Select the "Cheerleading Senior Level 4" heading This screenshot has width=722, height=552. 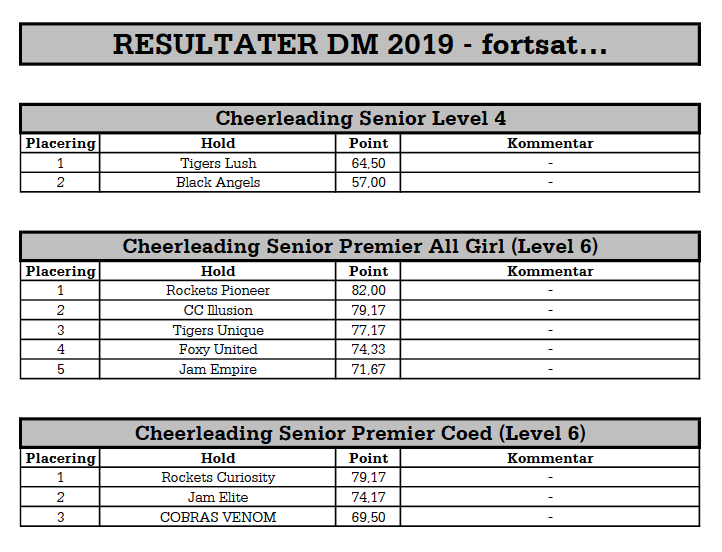pos(360,118)
